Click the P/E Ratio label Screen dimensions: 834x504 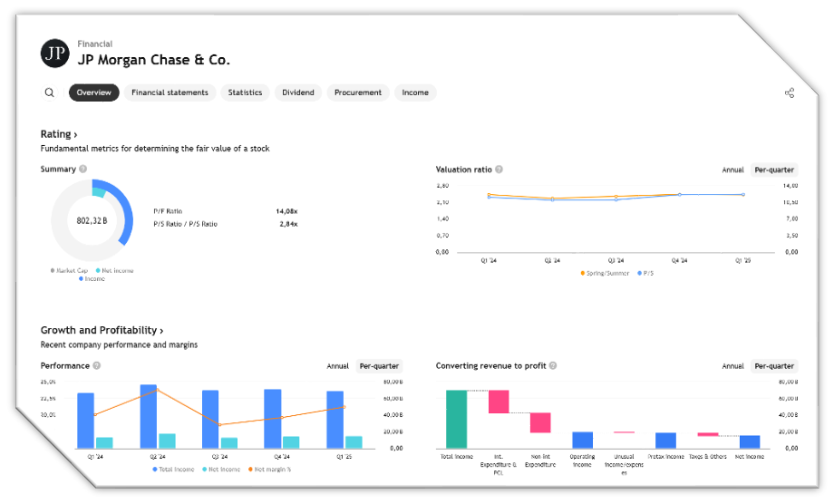168,211
